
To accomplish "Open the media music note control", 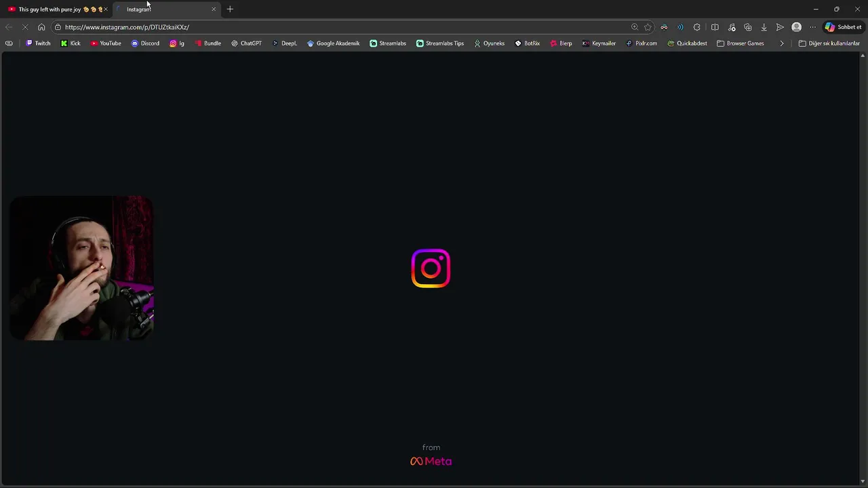I will pos(732,27).
